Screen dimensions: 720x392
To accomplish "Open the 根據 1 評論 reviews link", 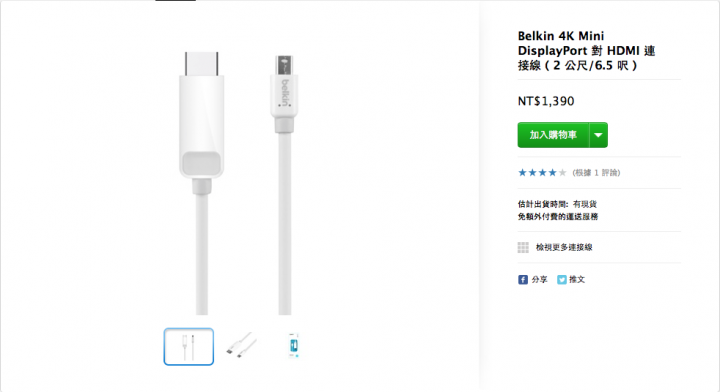I will pyautogui.click(x=596, y=173).
